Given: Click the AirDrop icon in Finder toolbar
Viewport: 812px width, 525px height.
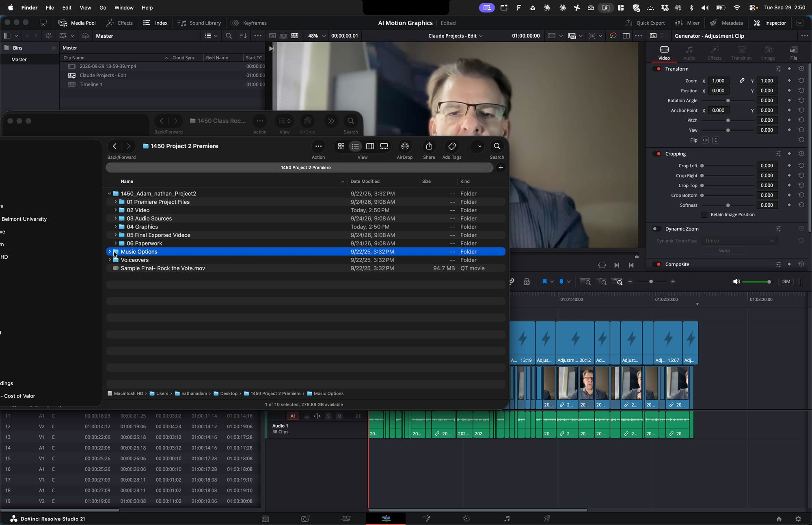Looking at the screenshot, I should click(x=405, y=146).
